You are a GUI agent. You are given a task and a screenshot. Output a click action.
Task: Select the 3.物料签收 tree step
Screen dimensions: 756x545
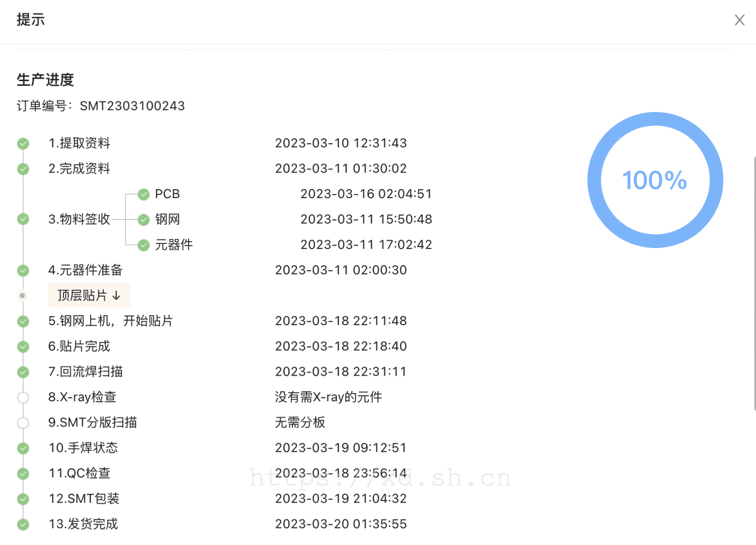pyautogui.click(x=79, y=219)
